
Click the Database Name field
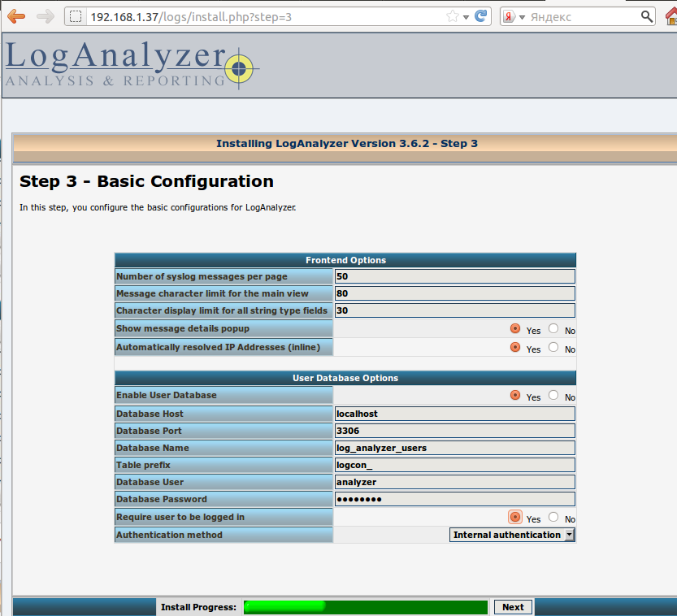point(454,448)
